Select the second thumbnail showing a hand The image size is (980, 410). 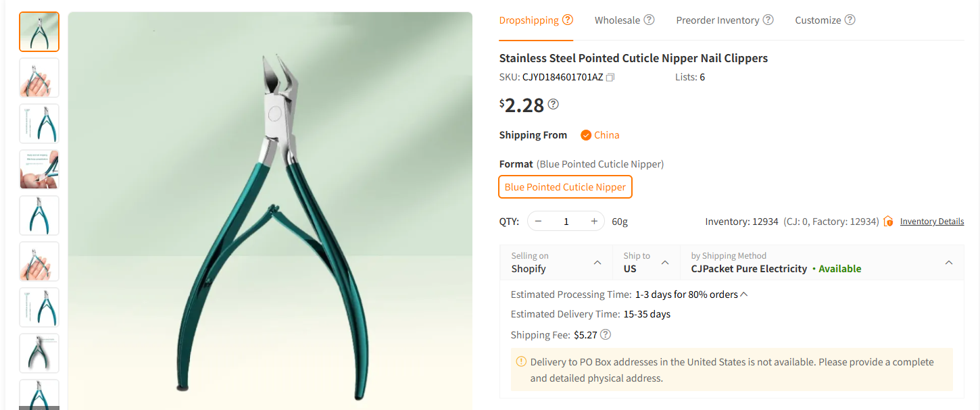[x=39, y=77]
